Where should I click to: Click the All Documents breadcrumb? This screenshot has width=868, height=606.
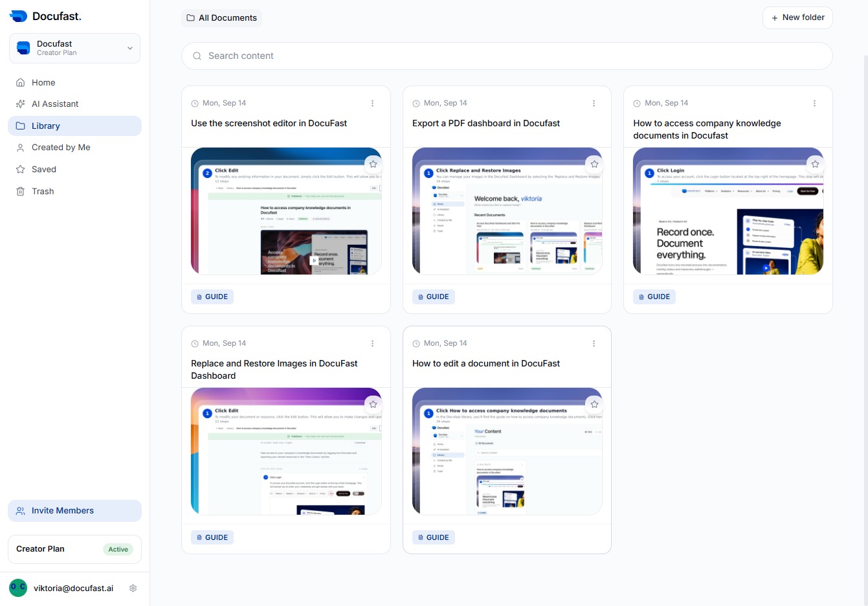[x=221, y=17]
